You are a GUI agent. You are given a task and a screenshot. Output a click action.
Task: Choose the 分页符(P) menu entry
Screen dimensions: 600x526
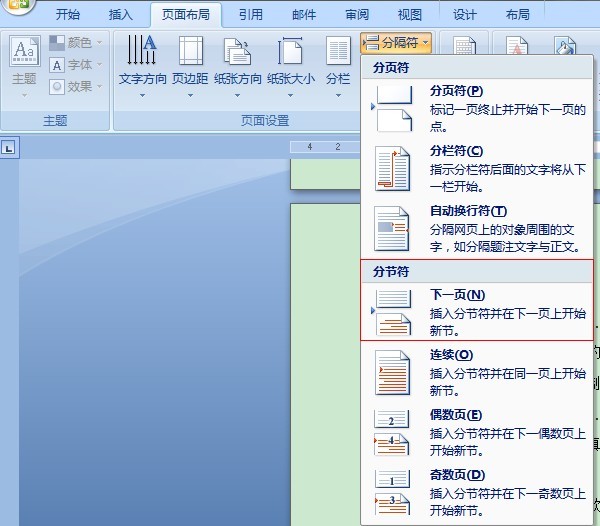477,109
